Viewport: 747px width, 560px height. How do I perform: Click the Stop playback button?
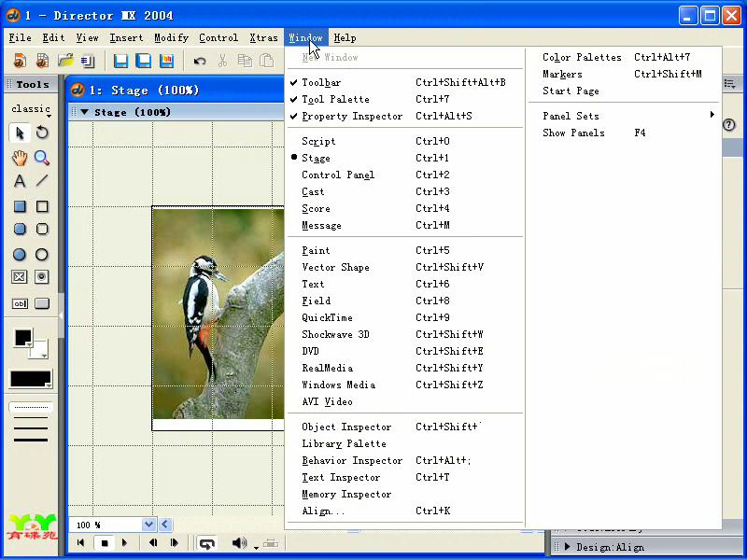click(105, 543)
